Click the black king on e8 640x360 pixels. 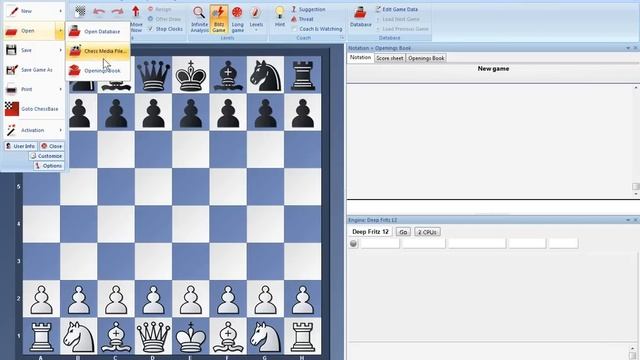click(x=191, y=75)
